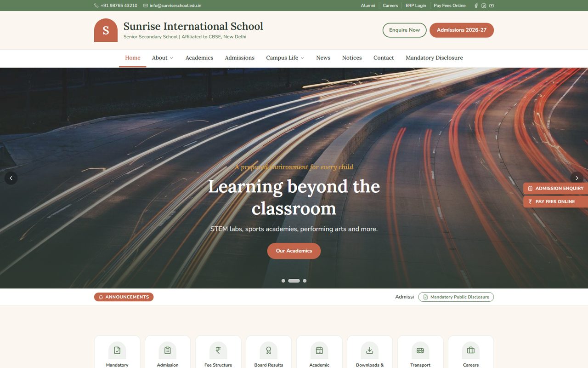This screenshot has height=368, width=588.
Task: Call the phone number +91 98765 43210
Action: [x=116, y=6]
